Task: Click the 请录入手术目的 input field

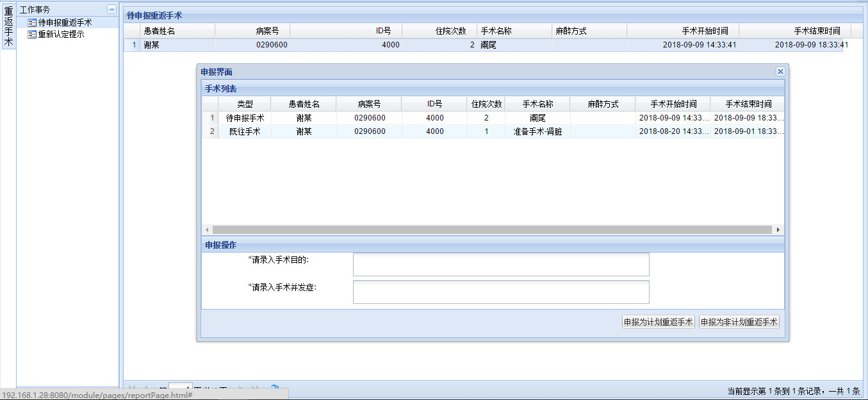Action: (500, 264)
